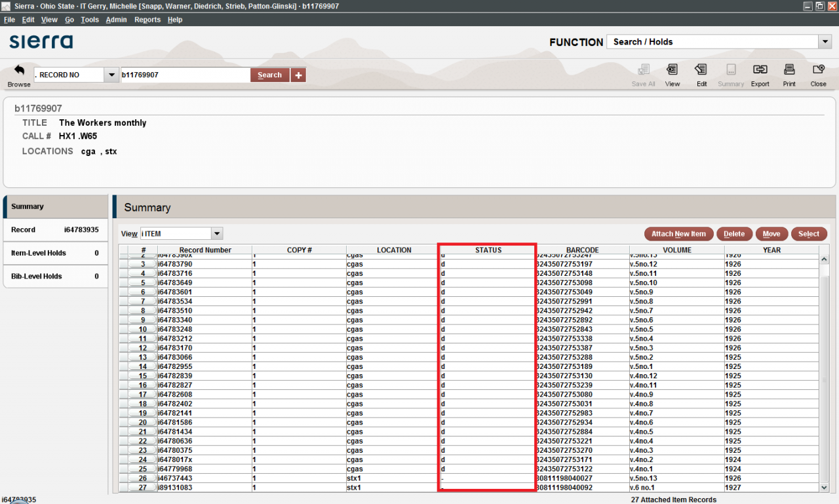The width and height of the screenshot is (839, 504).
Task: Open the View toolbar icon
Action: (672, 70)
